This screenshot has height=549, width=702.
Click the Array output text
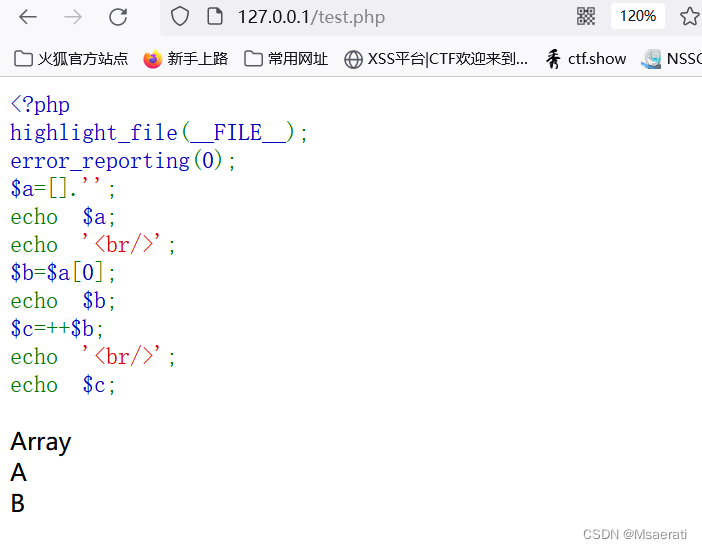[x=41, y=442]
